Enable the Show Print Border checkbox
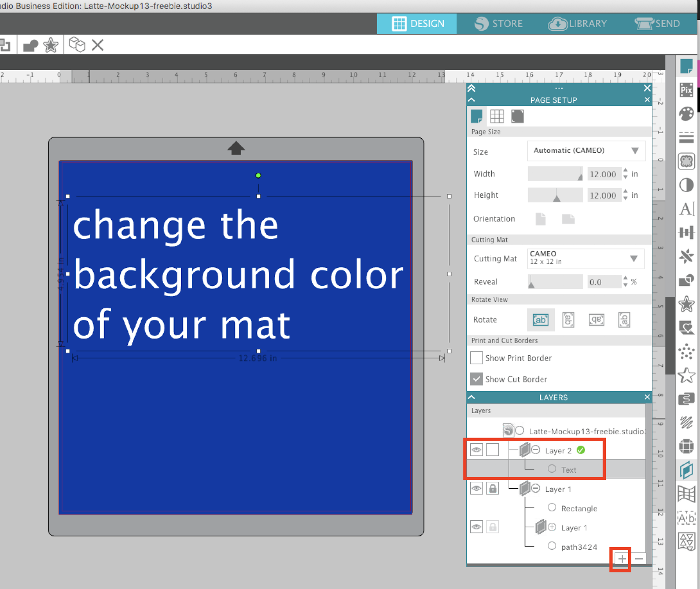The image size is (700, 589). [x=476, y=358]
